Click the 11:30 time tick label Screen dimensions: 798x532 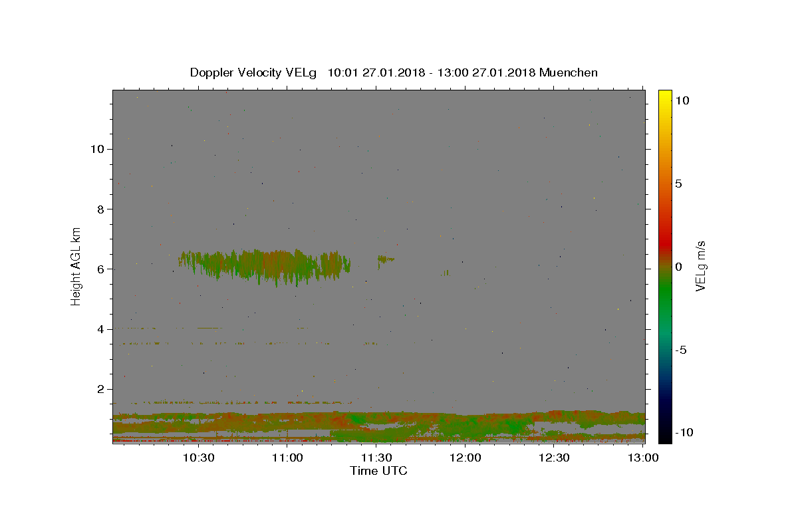tap(376, 458)
